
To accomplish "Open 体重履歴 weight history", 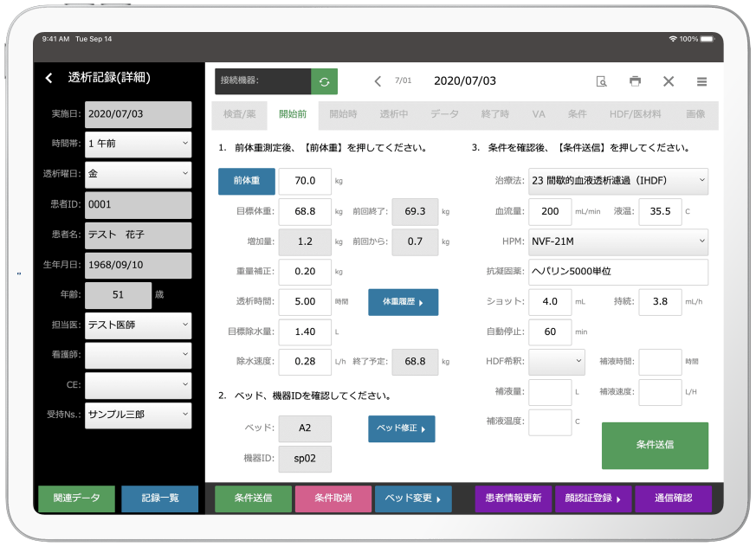I will [x=403, y=302].
